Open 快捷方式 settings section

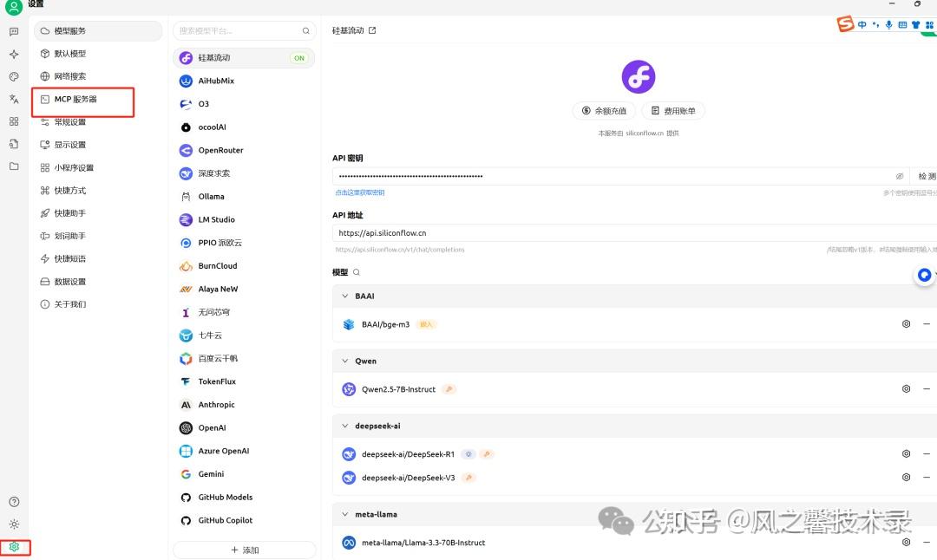pos(98,191)
